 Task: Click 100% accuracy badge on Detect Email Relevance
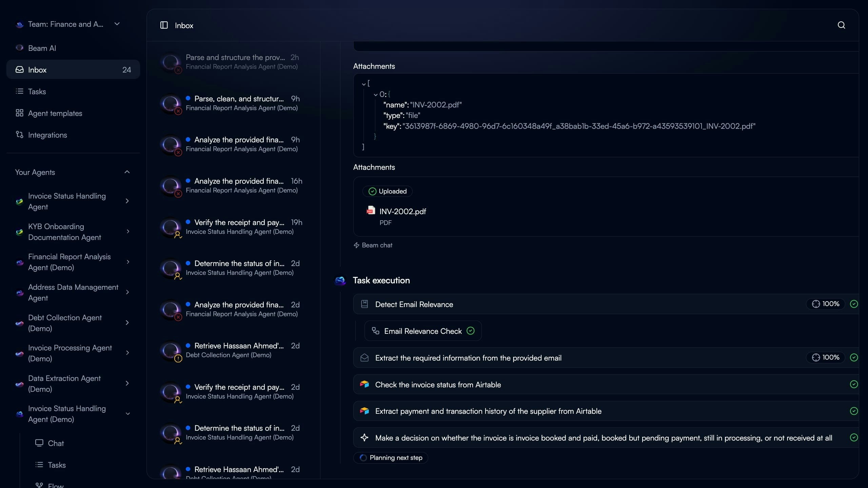(x=826, y=304)
